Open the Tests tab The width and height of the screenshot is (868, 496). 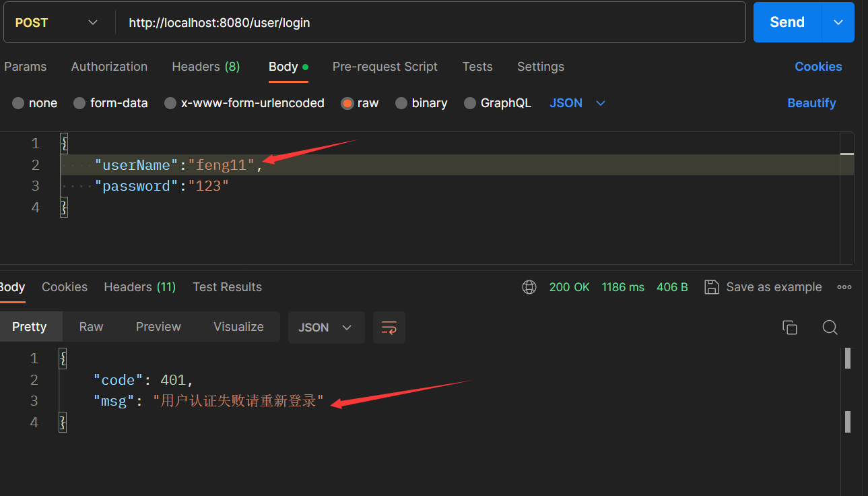[477, 67]
